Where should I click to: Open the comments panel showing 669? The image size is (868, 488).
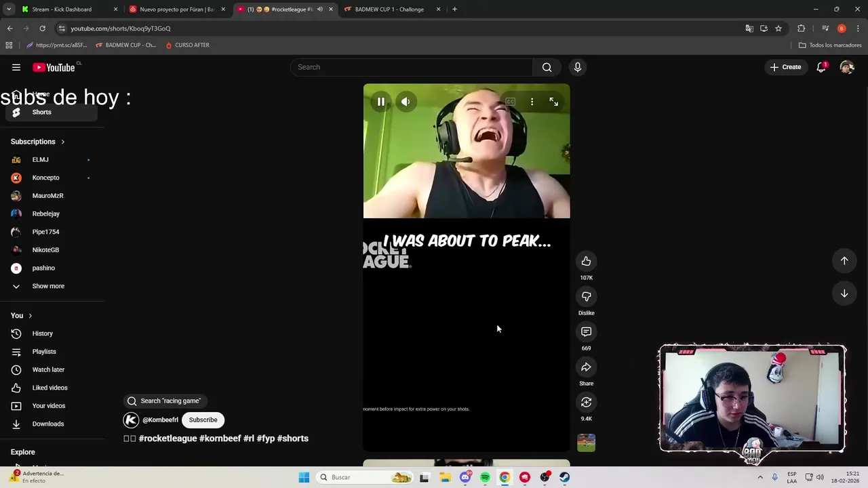tap(586, 331)
